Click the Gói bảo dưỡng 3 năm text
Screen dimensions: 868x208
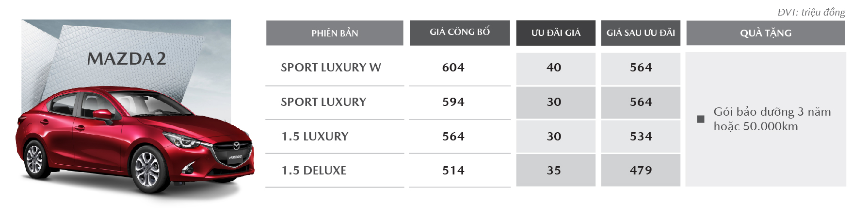coord(772,112)
